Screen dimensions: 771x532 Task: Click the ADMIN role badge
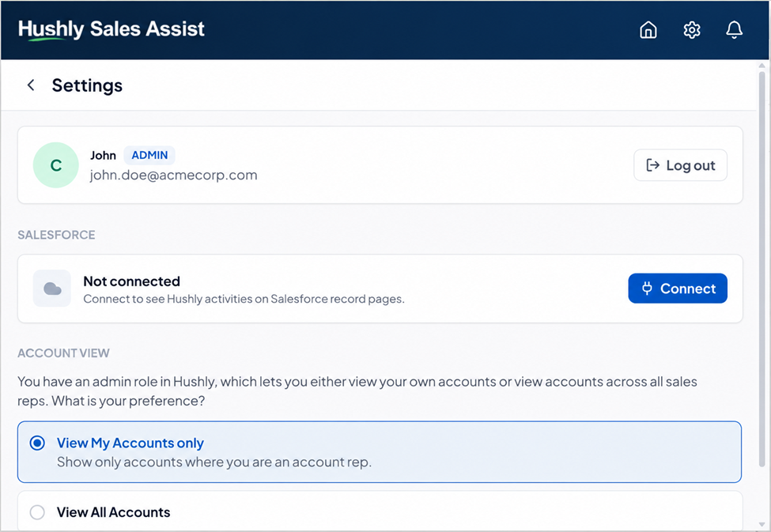pyautogui.click(x=149, y=155)
